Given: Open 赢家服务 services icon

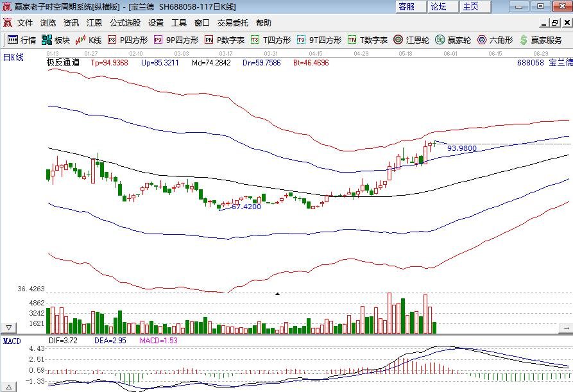Looking at the screenshot, I should tap(541, 40).
